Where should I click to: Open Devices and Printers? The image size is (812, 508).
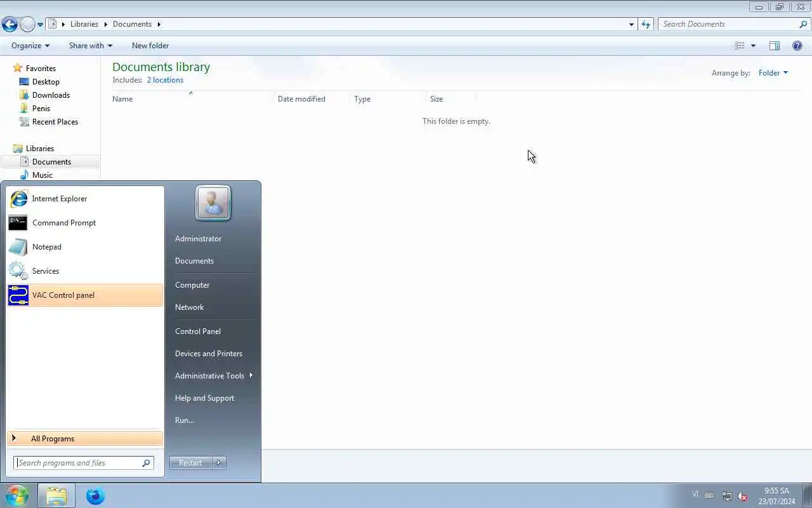(x=209, y=354)
